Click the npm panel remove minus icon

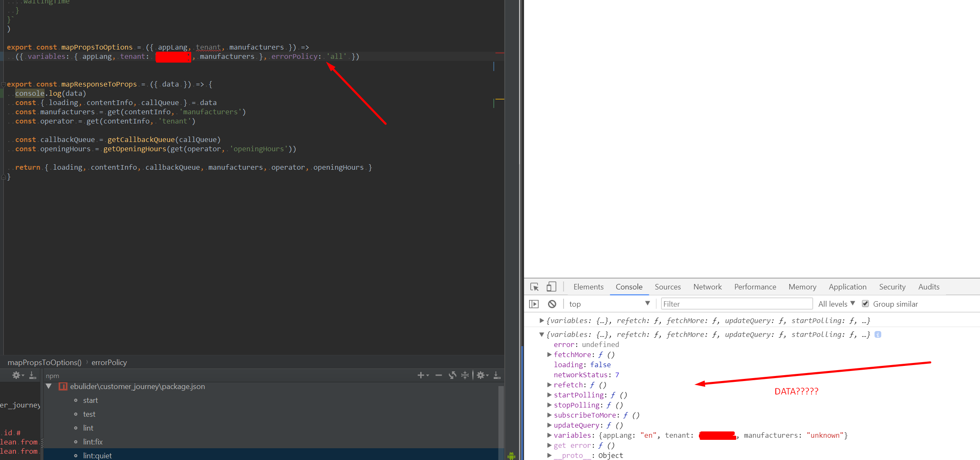(x=439, y=375)
